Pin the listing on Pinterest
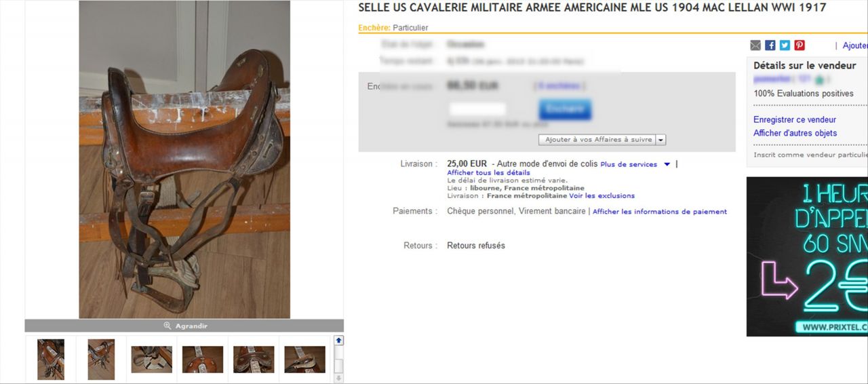 coord(800,45)
